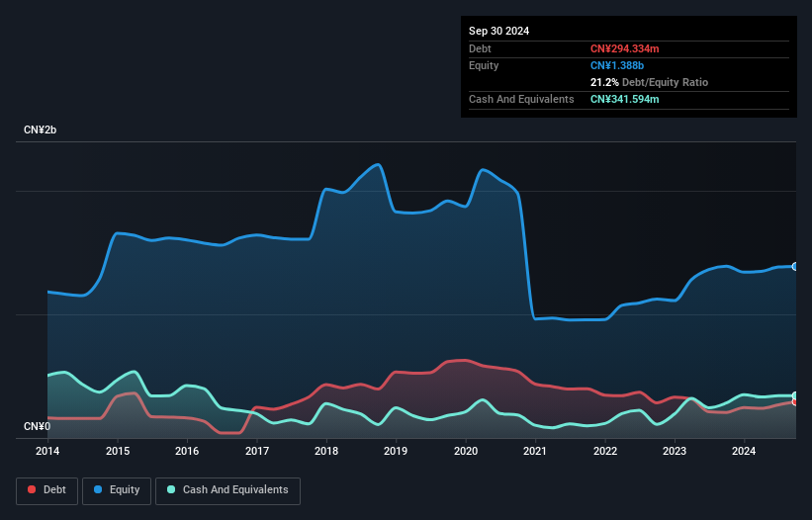
Task: Click the CN¥2b y-axis label
Action: (x=40, y=130)
